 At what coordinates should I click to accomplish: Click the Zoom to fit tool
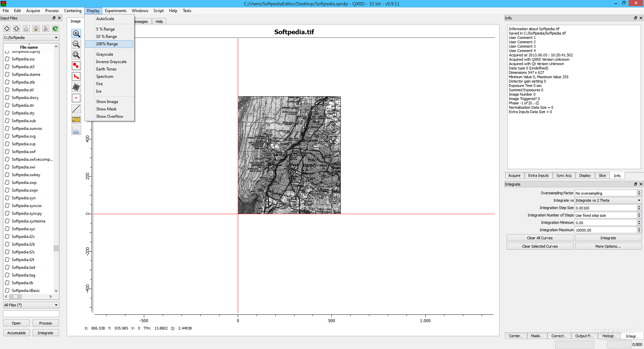[76, 55]
